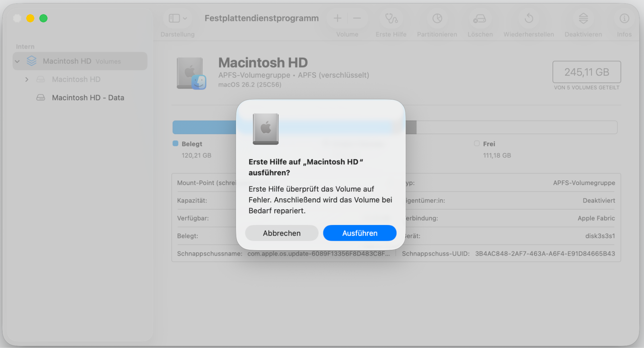The image size is (644, 348).
Task: Click the Festplattendienstprogramm window title
Action: tap(262, 18)
